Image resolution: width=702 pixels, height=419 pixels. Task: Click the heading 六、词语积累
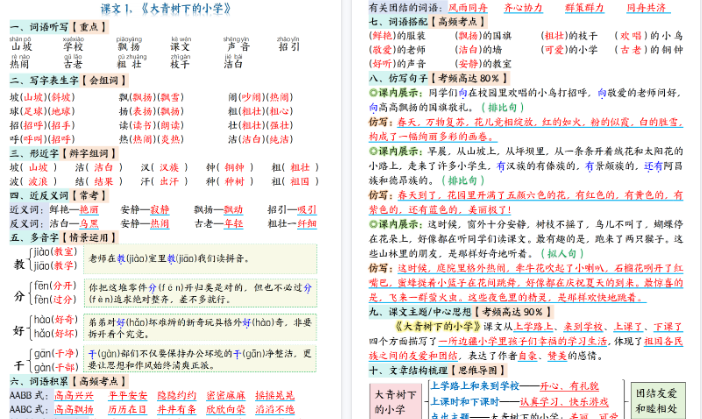[39, 381]
